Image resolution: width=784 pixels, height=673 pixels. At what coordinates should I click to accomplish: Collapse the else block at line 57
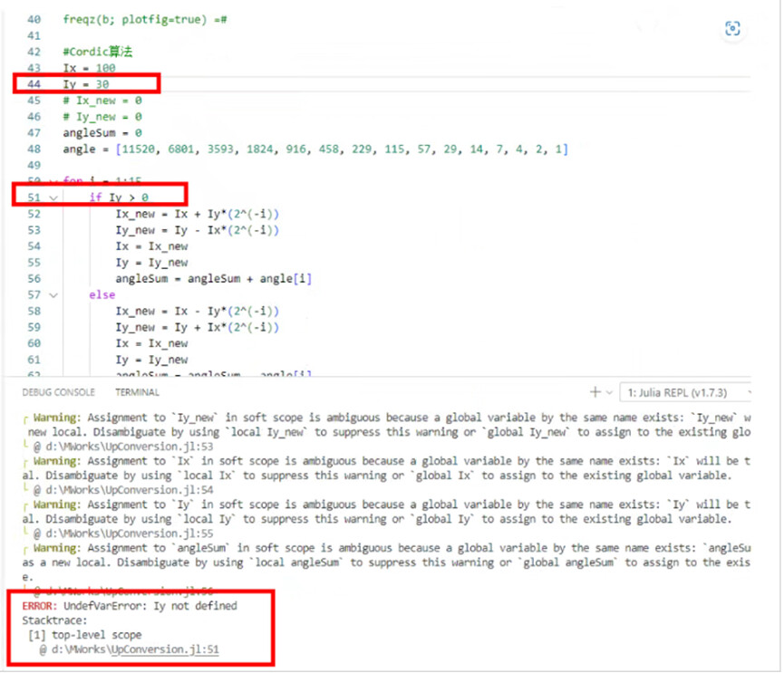53,295
